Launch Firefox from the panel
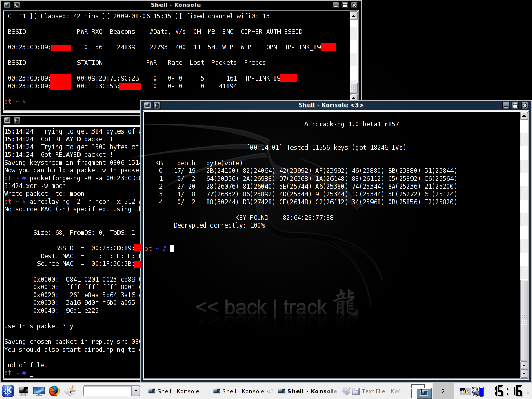 point(54,391)
